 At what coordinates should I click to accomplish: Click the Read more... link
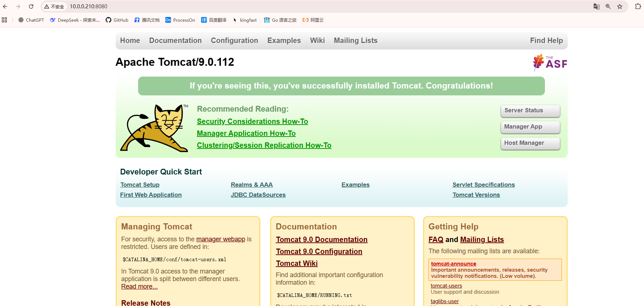pos(139,286)
